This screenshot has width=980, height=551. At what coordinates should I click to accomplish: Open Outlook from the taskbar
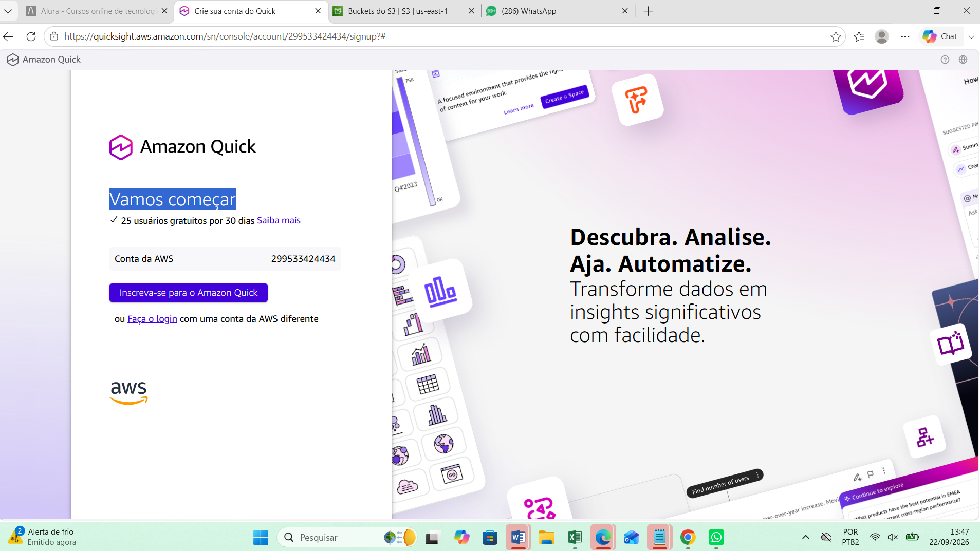631,538
